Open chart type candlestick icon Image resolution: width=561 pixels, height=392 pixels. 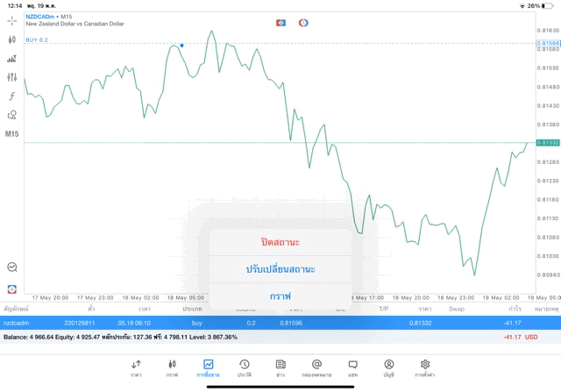click(12, 39)
